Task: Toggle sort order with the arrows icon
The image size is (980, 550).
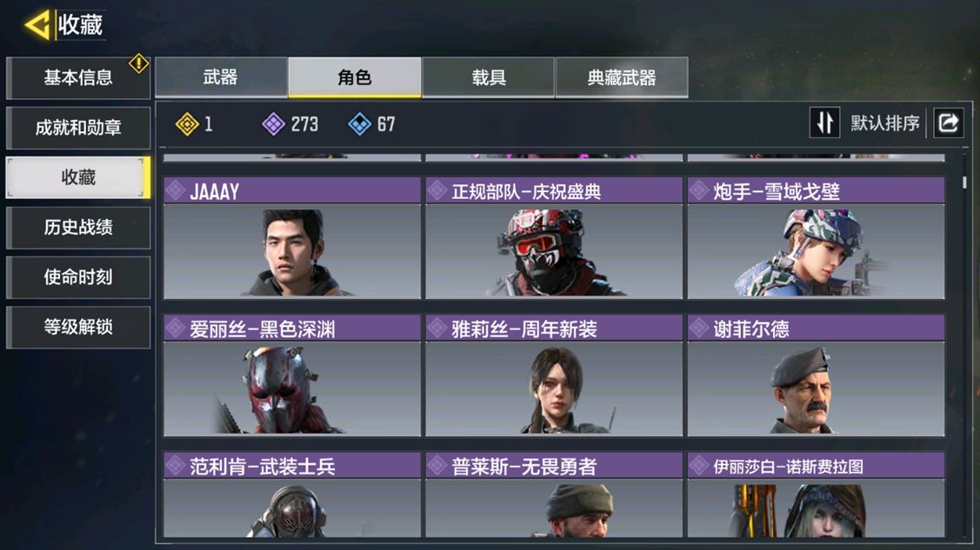Action: [x=824, y=123]
